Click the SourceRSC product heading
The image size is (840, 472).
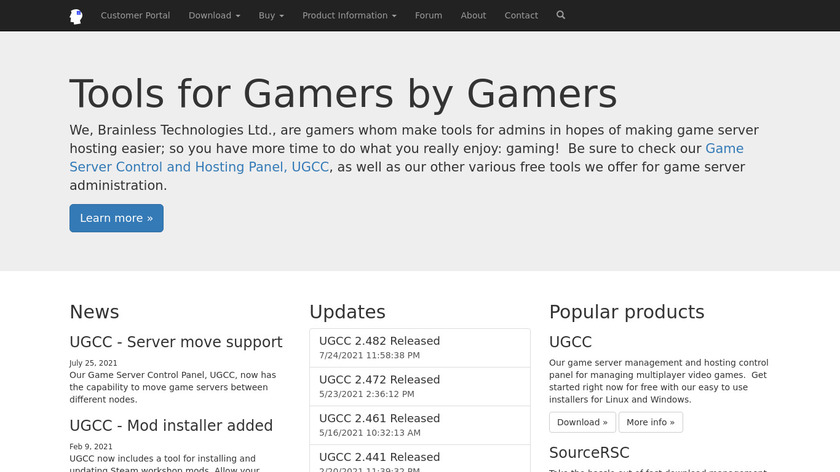(x=589, y=453)
